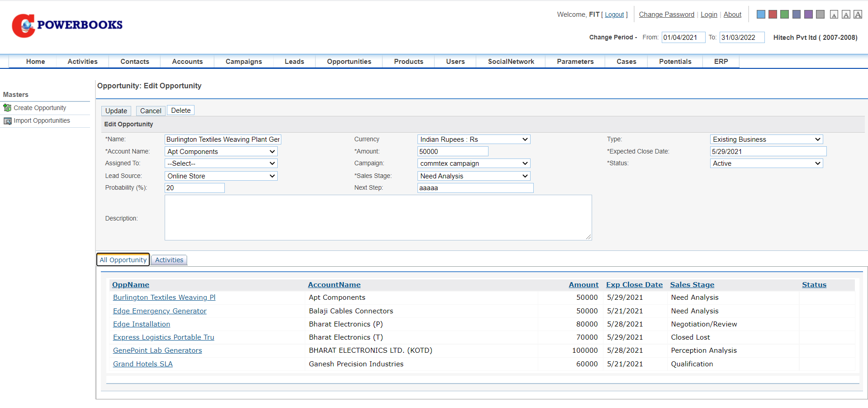Click the Probability input field
This screenshot has height=408, width=868.
[x=194, y=188]
